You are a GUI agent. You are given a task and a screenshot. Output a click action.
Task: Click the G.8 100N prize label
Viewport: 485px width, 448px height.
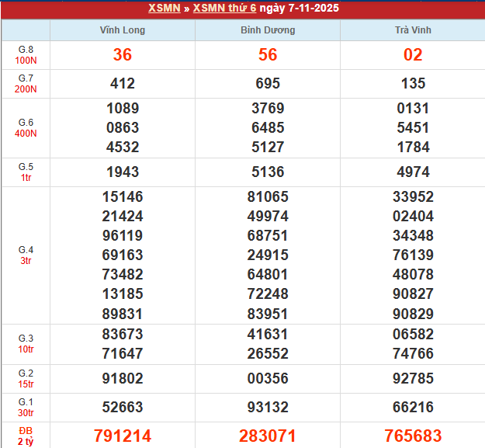[x=26, y=55]
